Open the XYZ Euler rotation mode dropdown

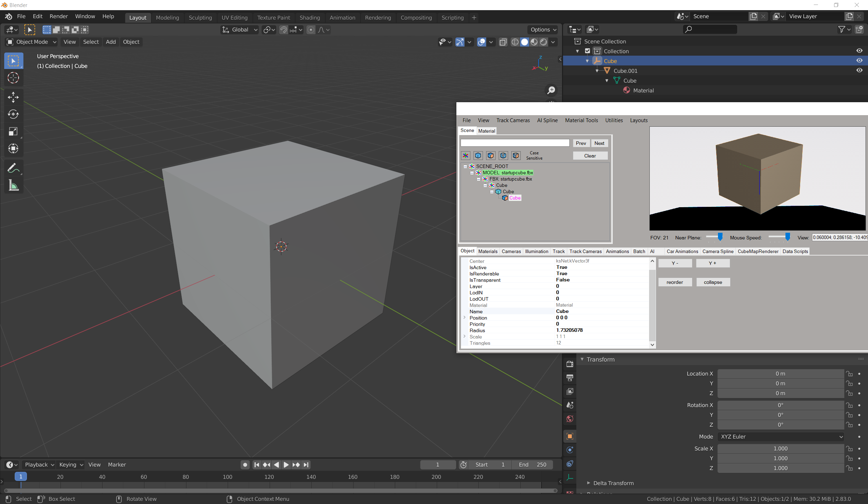point(781,436)
